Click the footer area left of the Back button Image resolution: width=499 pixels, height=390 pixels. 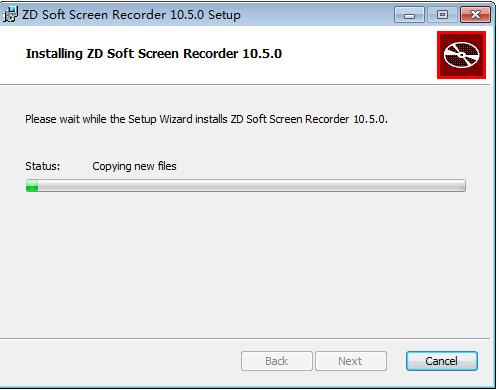point(120,361)
